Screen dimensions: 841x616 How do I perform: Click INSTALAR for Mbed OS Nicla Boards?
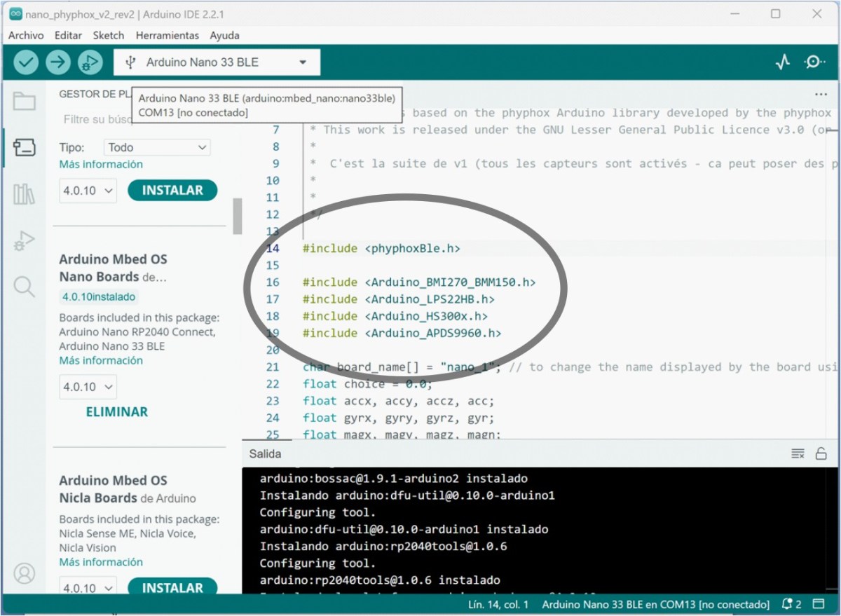click(x=172, y=588)
